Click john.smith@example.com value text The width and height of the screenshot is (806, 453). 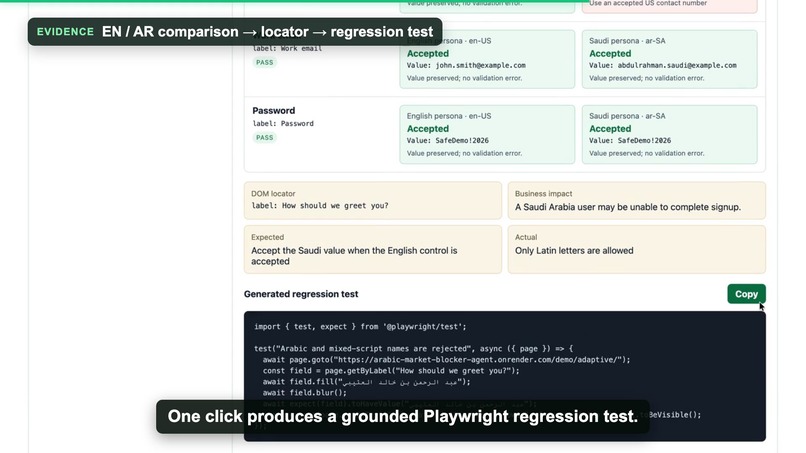pyautogui.click(x=481, y=65)
